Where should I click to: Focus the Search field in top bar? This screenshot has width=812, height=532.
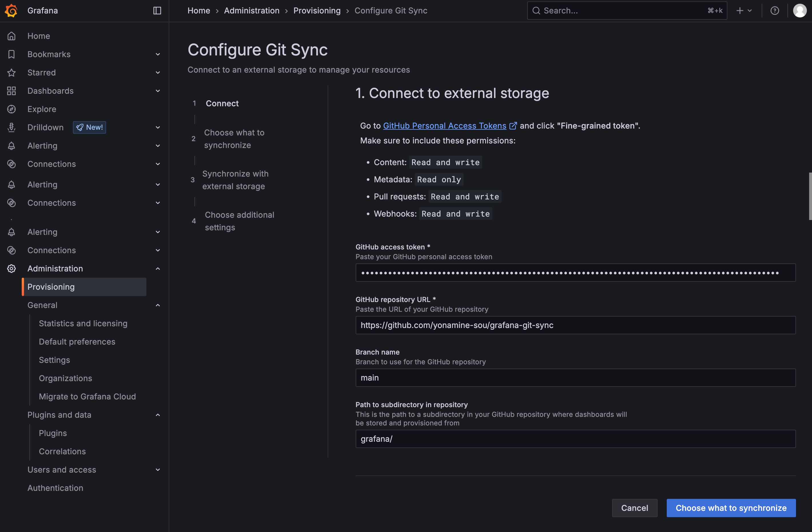pos(627,11)
